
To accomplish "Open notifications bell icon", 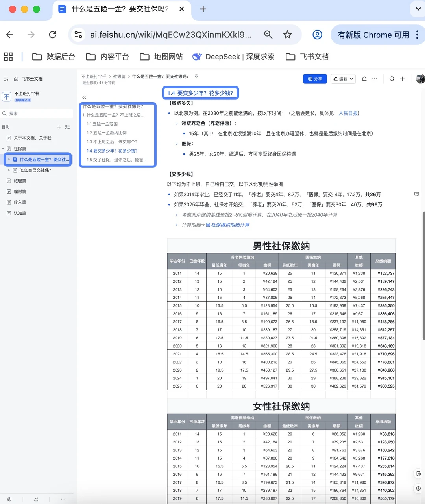I will (364, 79).
